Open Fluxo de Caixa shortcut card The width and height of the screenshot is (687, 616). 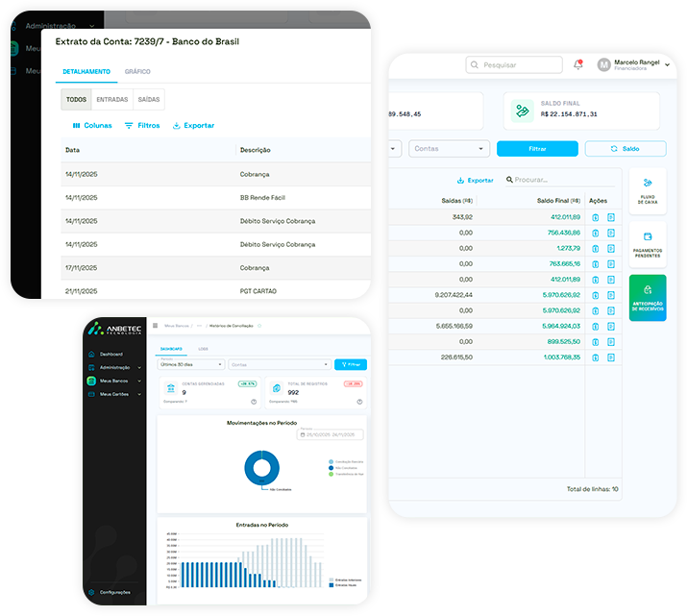point(647,190)
